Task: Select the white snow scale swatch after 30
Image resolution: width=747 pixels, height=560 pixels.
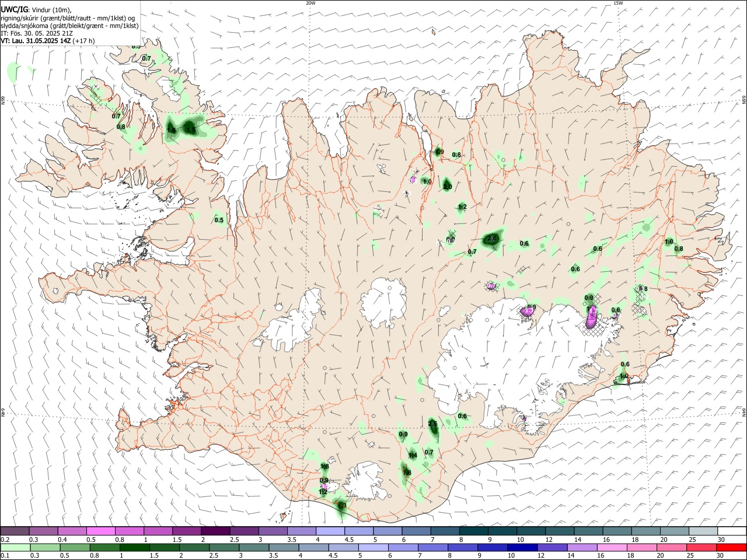Action: click(x=732, y=531)
